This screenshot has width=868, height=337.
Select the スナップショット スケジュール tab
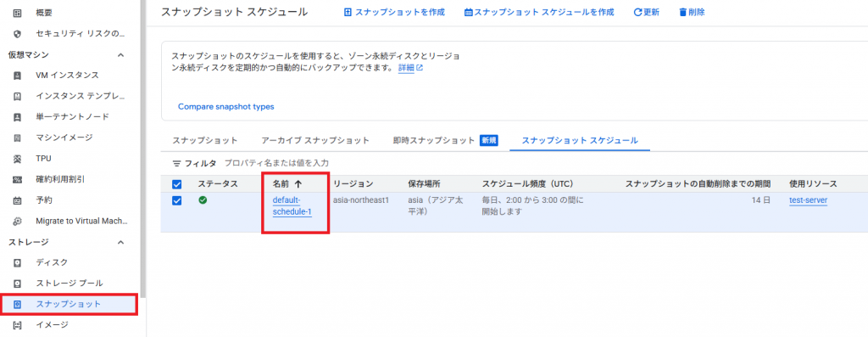click(580, 140)
